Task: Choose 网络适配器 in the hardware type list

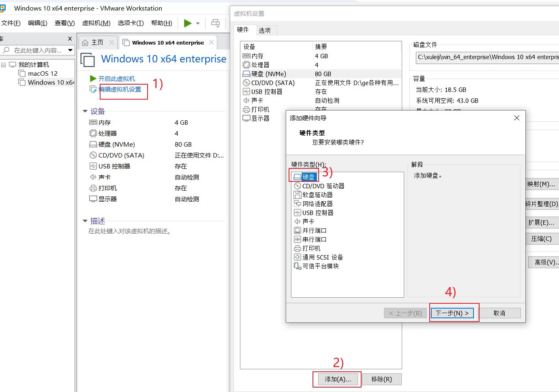Action: tap(317, 204)
